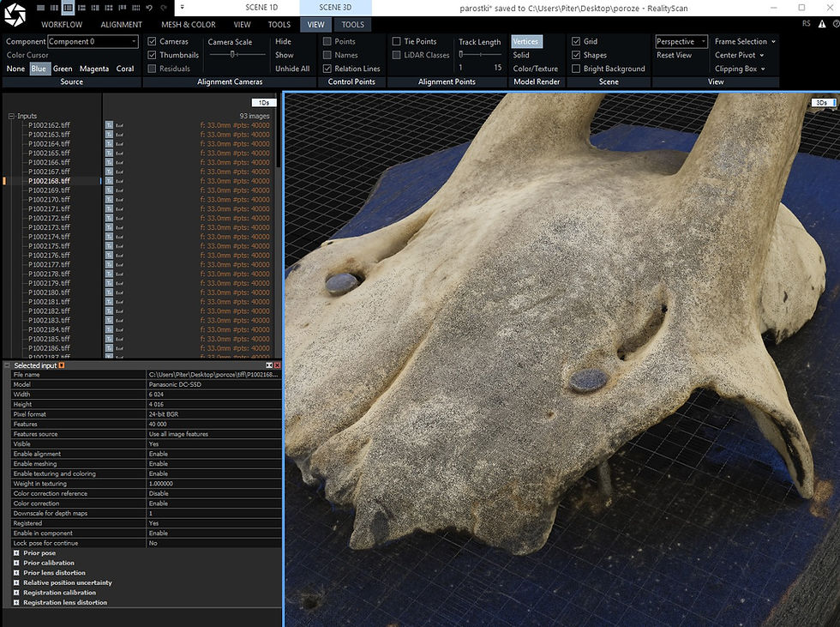Open the Component 0 dropdown
840x627 pixels.
tap(93, 41)
